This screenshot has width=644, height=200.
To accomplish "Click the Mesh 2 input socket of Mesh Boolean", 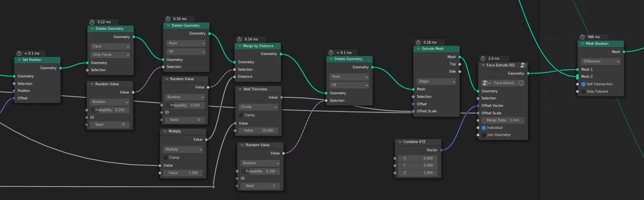I will pos(578,77).
